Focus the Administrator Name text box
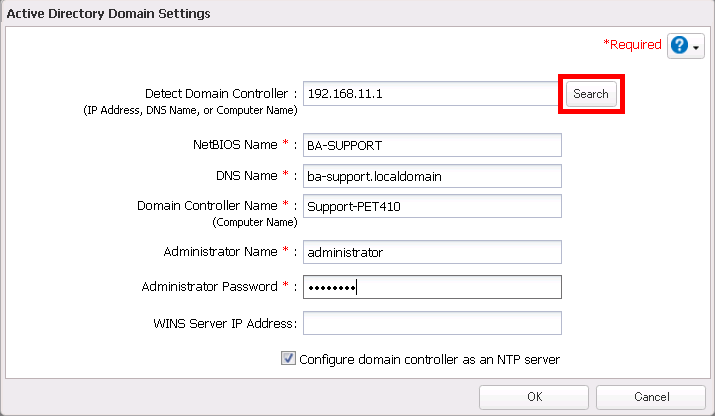 [x=431, y=252]
